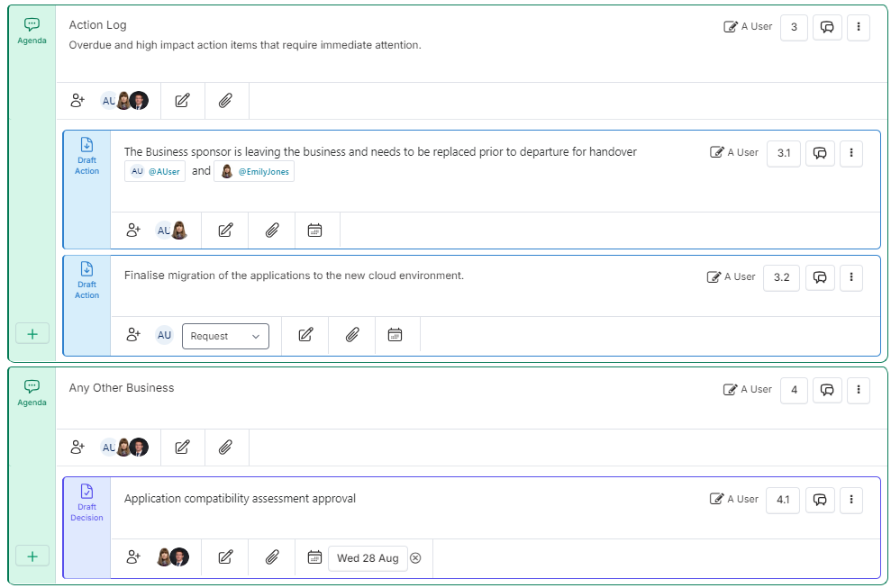Edit notes on Finalise migration action

(305, 335)
